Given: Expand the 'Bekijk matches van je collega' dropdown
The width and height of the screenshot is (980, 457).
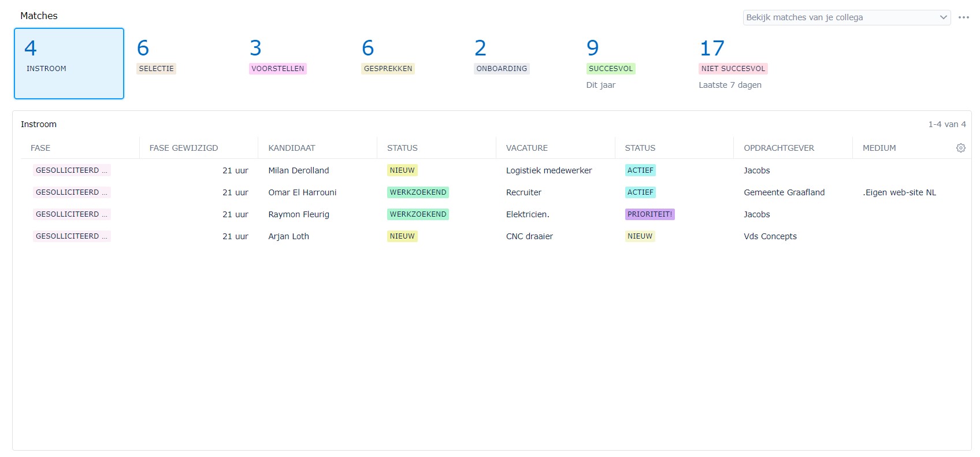Looking at the screenshot, I should point(846,17).
